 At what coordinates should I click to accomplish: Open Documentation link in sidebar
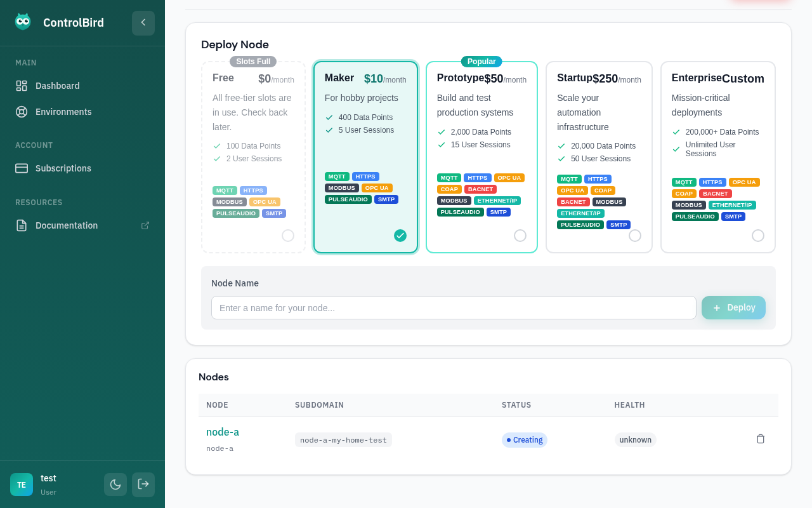[x=82, y=225]
